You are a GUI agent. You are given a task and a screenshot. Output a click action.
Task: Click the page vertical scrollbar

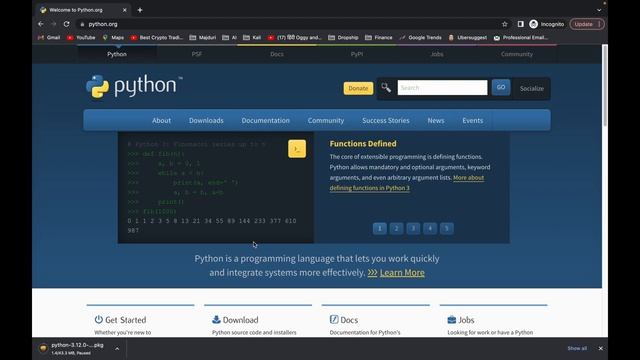605,86
